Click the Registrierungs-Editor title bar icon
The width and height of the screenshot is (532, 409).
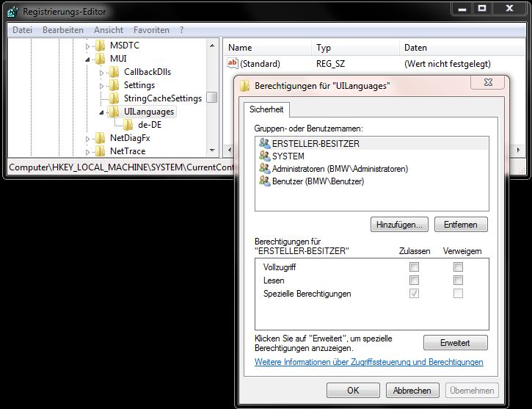pyautogui.click(x=12, y=12)
